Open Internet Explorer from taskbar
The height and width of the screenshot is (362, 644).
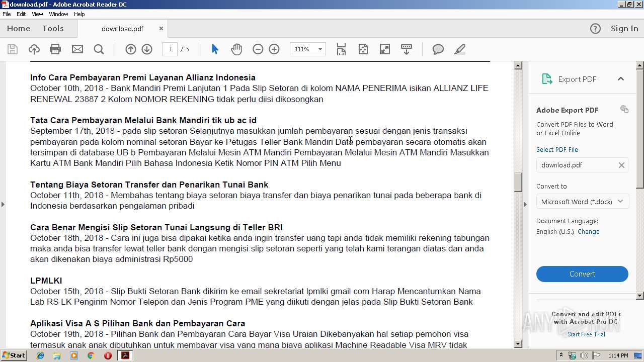click(40, 355)
